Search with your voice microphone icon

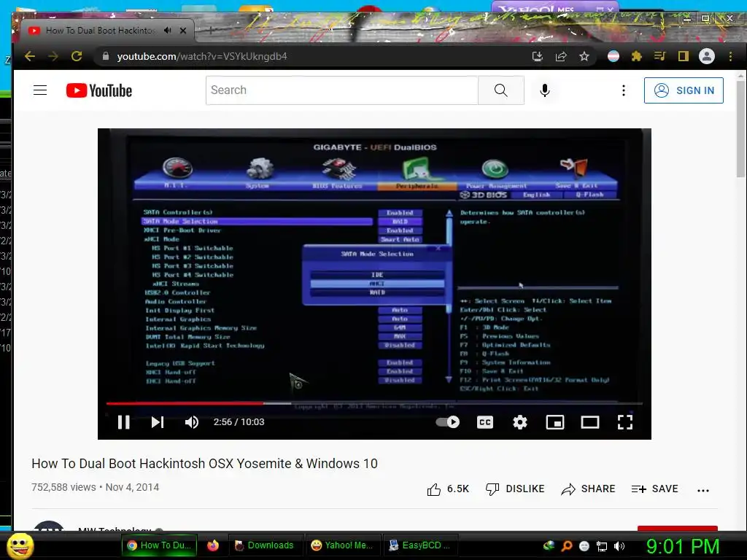(545, 90)
